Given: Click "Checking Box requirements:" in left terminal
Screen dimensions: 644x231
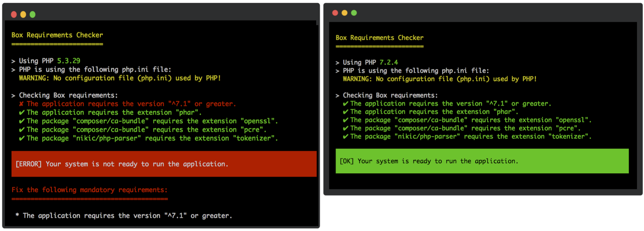Looking at the screenshot, I should (68, 95).
